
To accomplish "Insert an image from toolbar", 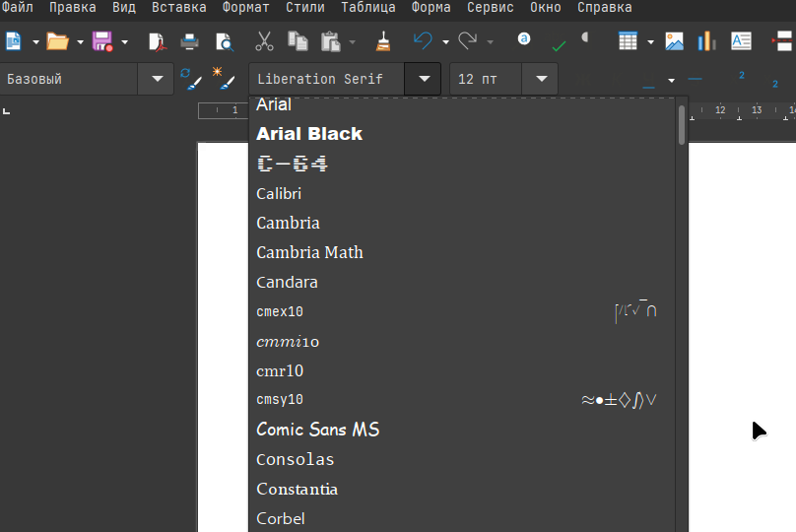I will point(674,41).
